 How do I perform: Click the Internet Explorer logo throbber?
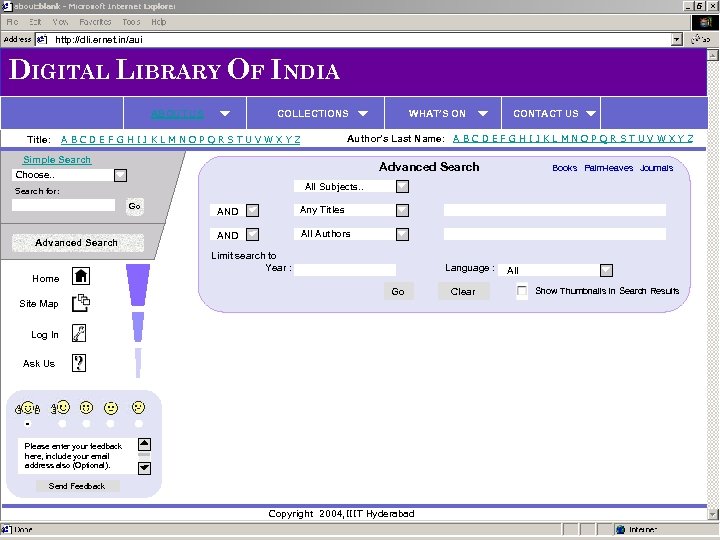(x=705, y=22)
